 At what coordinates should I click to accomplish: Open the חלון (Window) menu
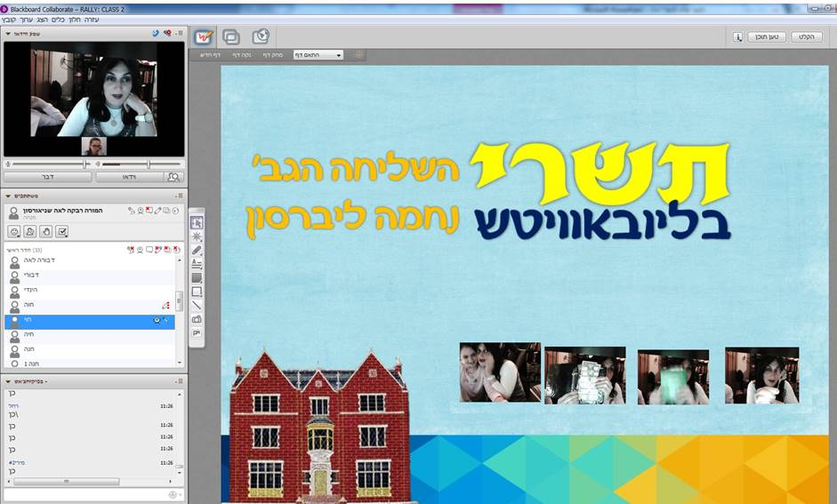click(x=75, y=20)
